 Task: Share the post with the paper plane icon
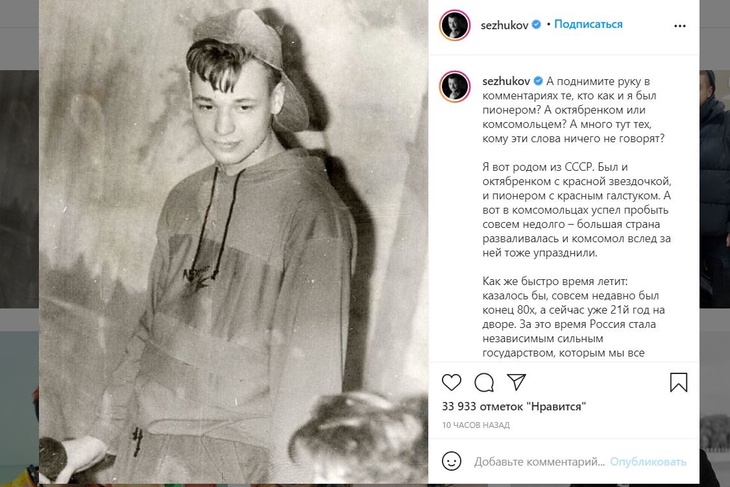(516, 382)
